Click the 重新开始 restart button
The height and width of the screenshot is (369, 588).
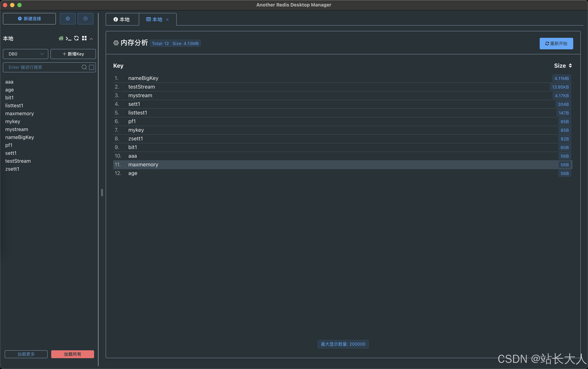556,43
